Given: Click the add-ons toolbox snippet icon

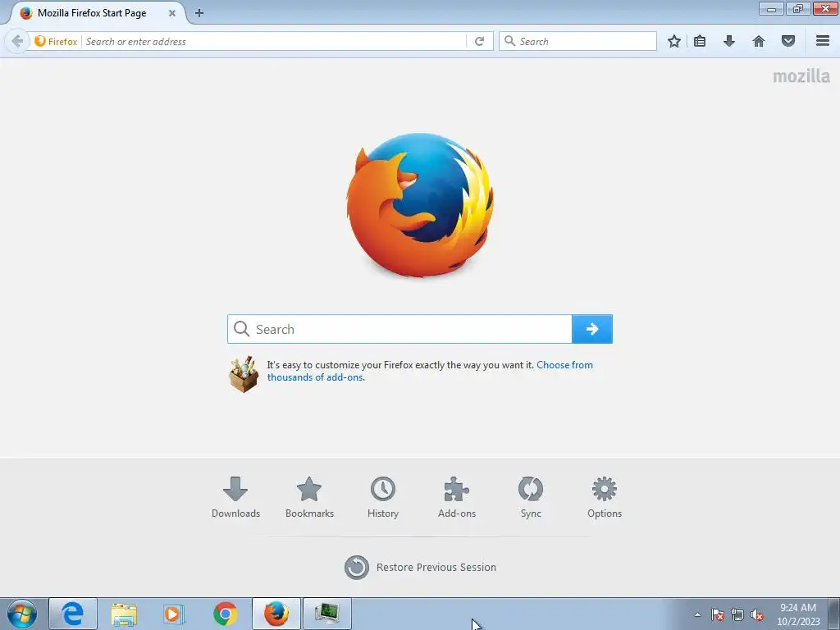Looking at the screenshot, I should click(244, 374).
